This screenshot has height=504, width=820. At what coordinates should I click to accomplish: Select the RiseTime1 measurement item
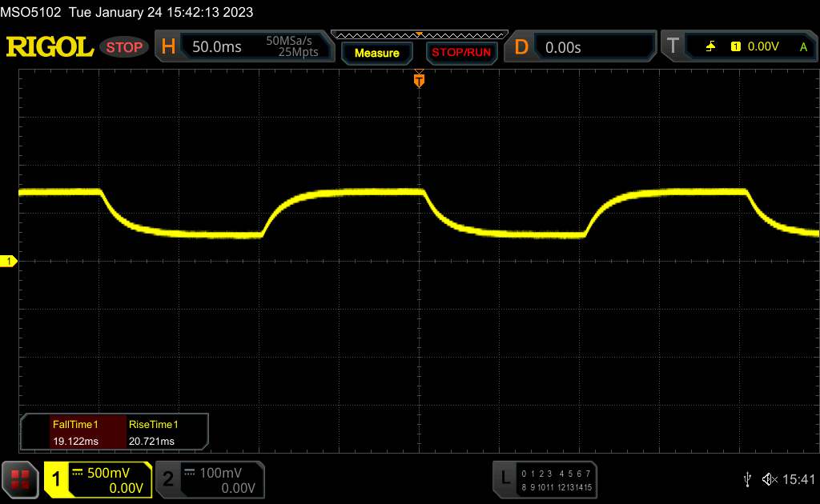(x=154, y=424)
